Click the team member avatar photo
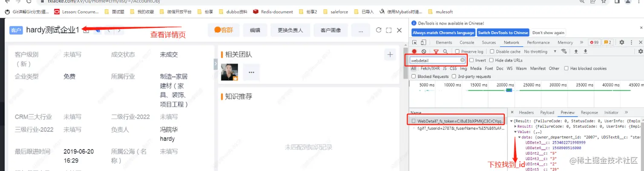 tap(230, 72)
